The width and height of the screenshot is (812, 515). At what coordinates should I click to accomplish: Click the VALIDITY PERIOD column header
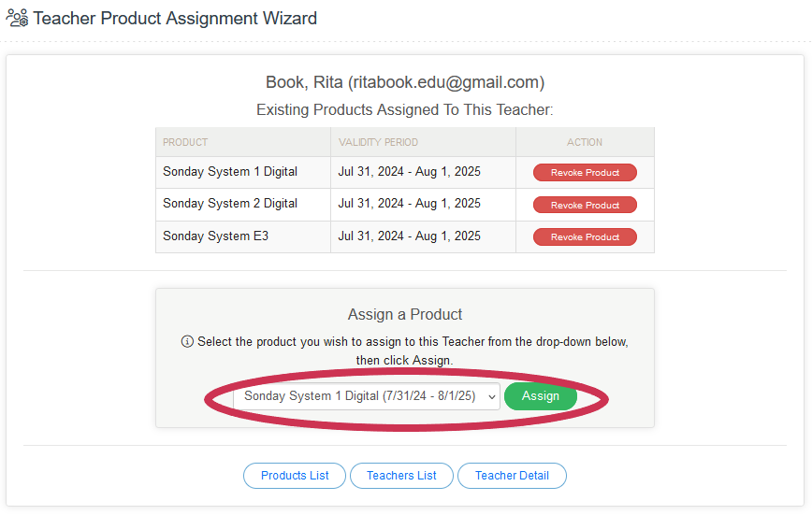(x=378, y=143)
